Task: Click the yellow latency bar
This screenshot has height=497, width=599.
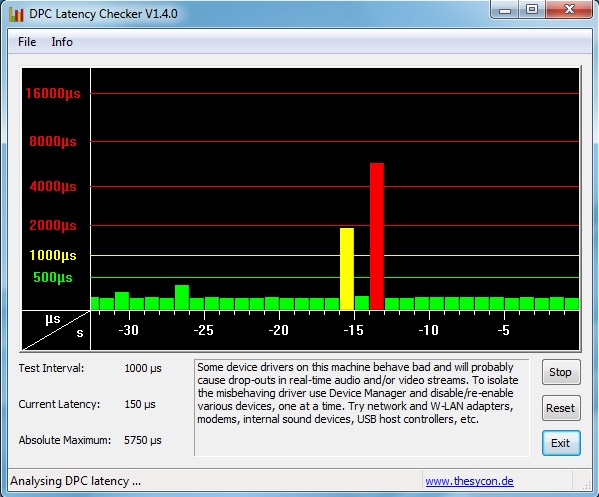Action: (x=347, y=269)
